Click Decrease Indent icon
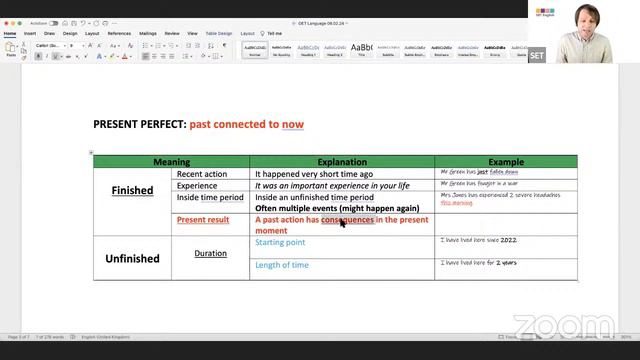The height and width of the screenshot is (360, 640). (189, 46)
